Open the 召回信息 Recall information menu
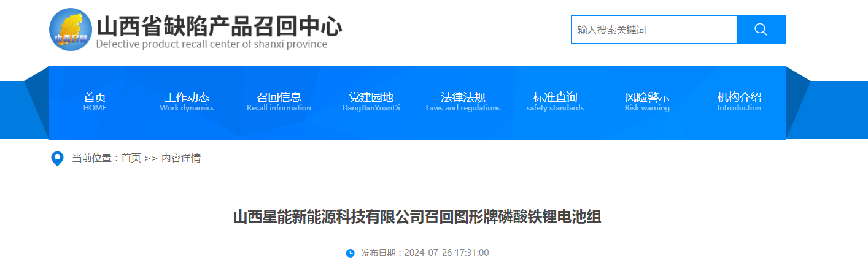Image resolution: width=868 pixels, height=268 pixels. [279, 102]
